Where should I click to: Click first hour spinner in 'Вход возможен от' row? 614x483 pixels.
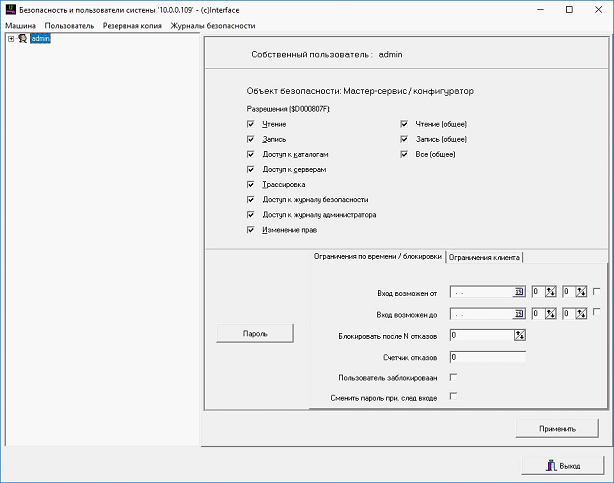[x=550, y=292]
